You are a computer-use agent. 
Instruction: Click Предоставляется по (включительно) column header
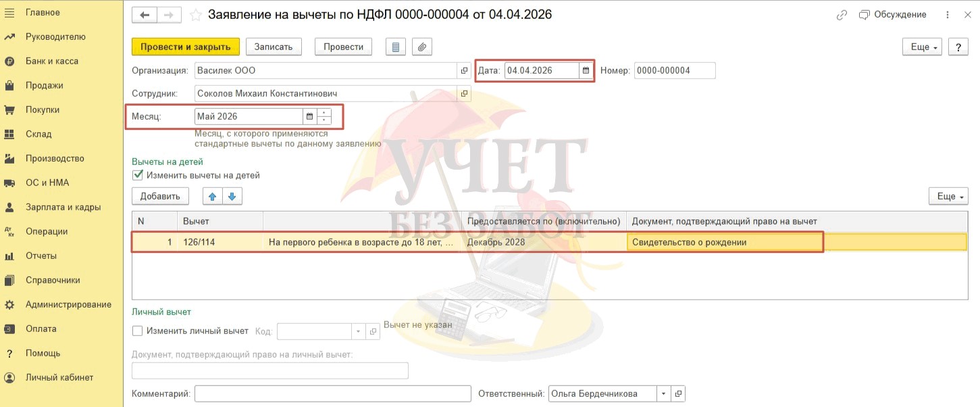pos(544,221)
